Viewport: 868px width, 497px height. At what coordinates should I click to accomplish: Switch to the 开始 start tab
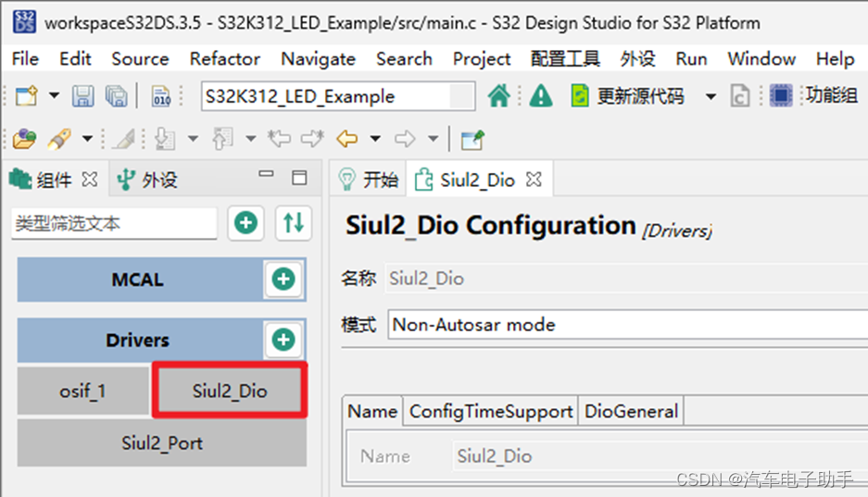click(368, 180)
